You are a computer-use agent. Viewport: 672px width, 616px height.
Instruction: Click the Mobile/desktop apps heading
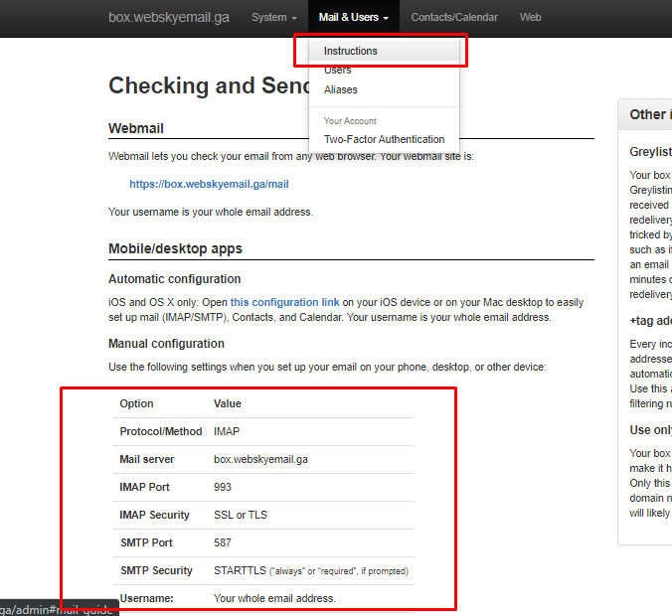[x=175, y=249]
